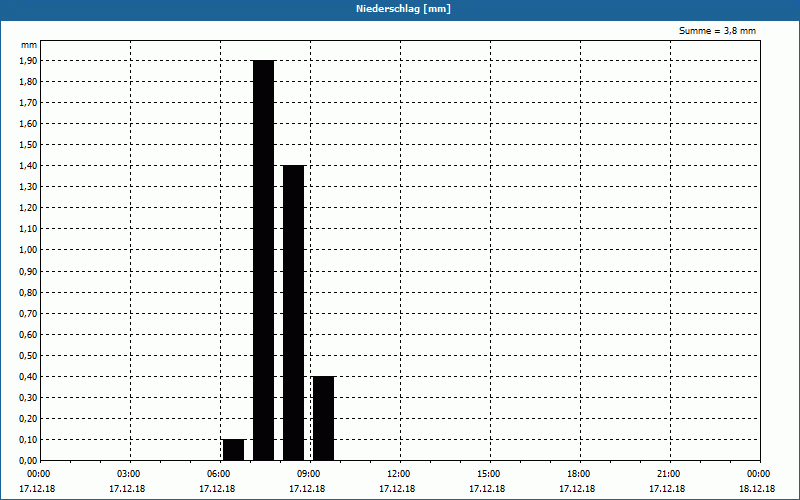Select the 0,00 y-axis origin label
Screen dimensions: 800x500
29,461
